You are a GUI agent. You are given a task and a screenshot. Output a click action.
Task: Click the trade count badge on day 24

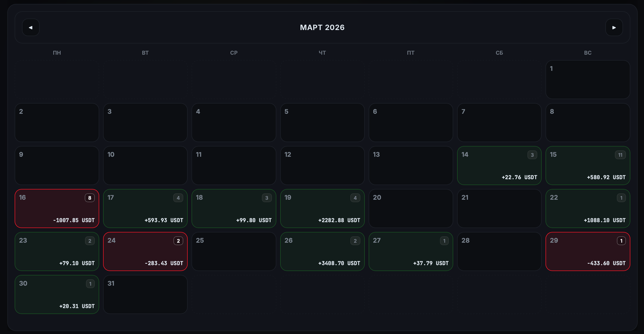click(178, 241)
